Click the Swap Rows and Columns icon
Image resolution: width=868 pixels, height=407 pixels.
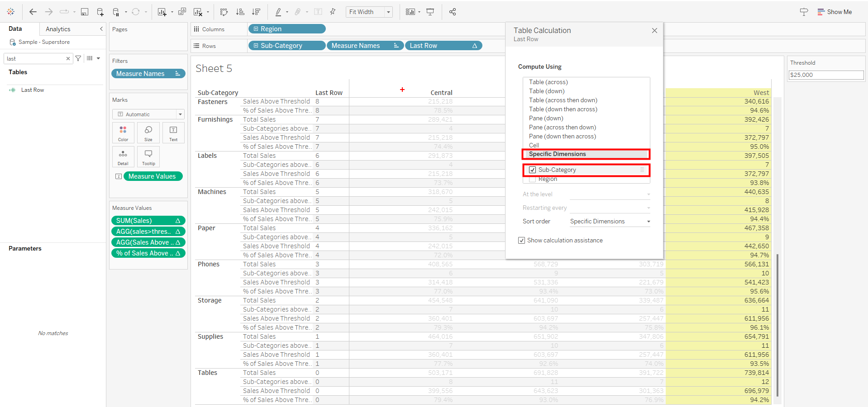pyautogui.click(x=224, y=12)
